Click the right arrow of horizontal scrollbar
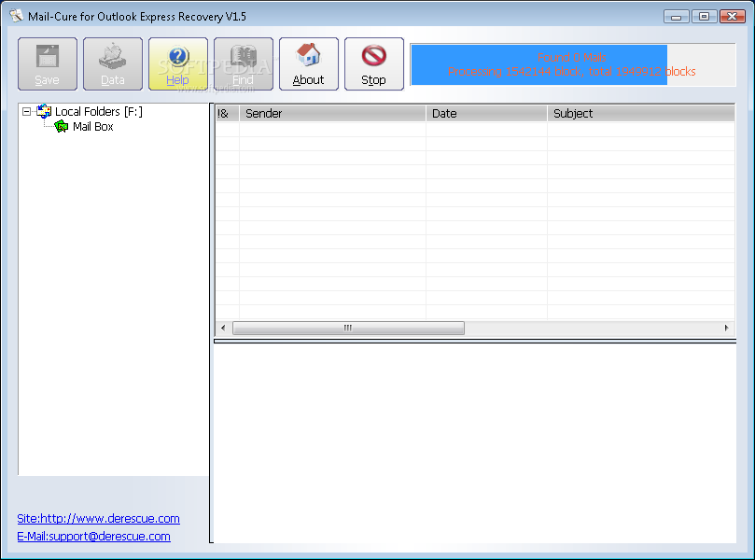This screenshot has height=560, width=755. click(x=727, y=328)
